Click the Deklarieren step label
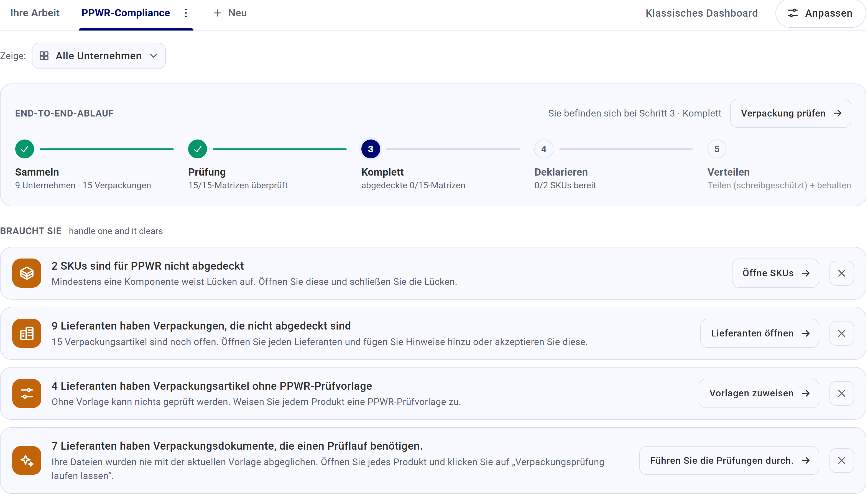 point(561,172)
